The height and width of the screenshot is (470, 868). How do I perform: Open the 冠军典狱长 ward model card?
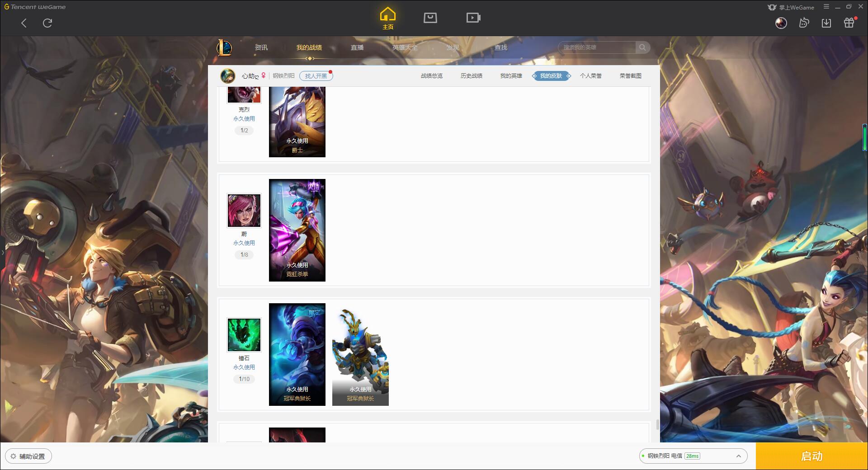[x=360, y=354]
